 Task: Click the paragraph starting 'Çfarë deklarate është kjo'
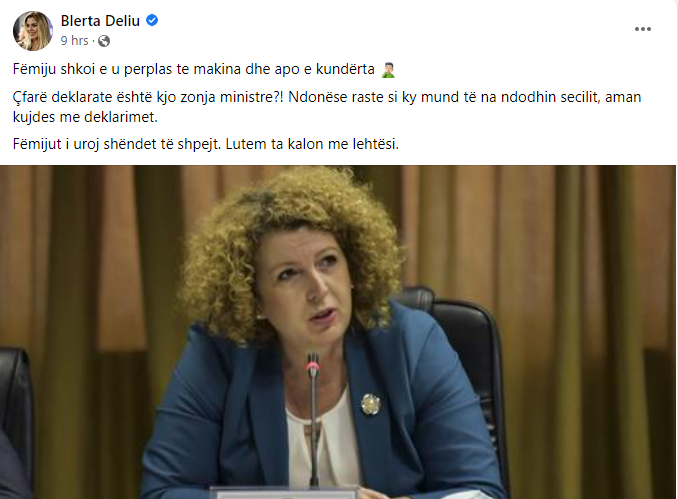point(327,107)
